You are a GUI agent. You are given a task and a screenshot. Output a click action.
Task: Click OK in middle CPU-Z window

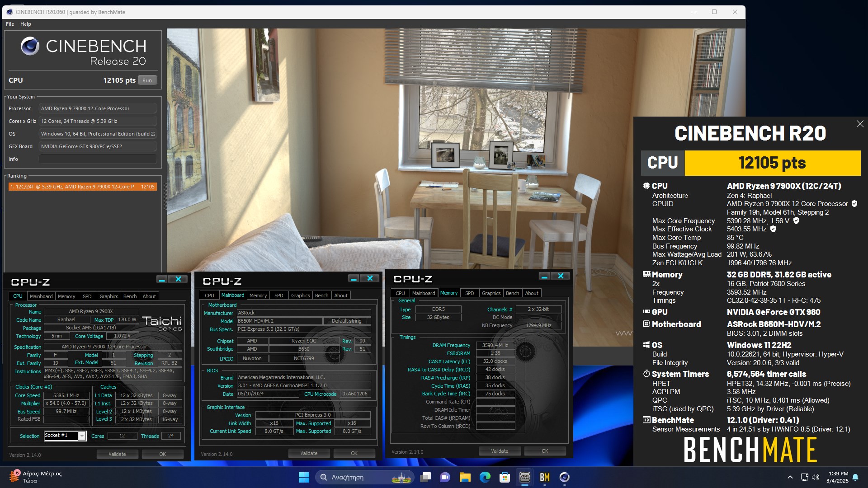point(354,453)
